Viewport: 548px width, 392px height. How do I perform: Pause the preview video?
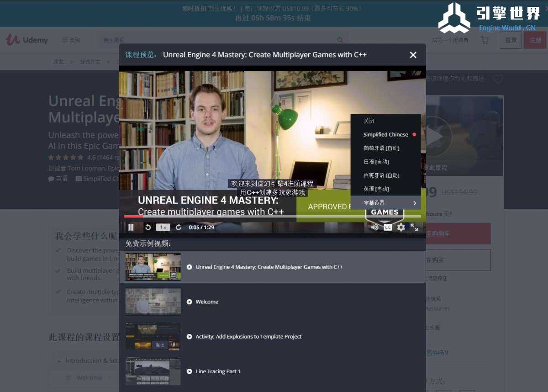pyautogui.click(x=131, y=227)
